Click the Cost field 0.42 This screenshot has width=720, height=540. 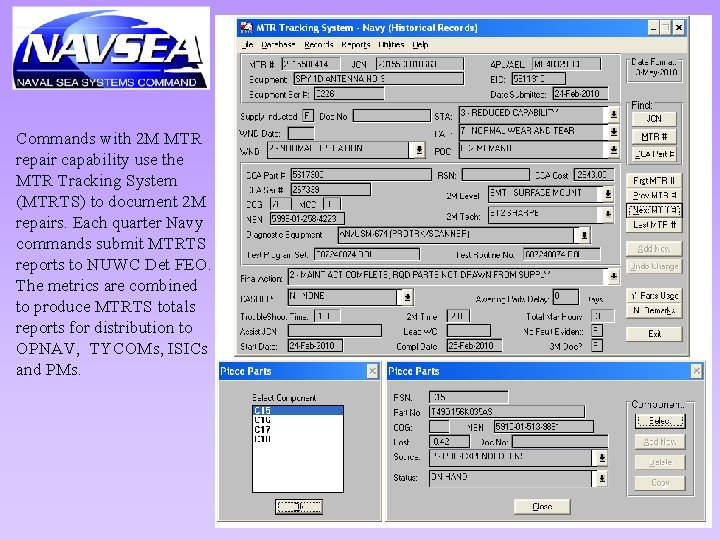[x=449, y=442]
